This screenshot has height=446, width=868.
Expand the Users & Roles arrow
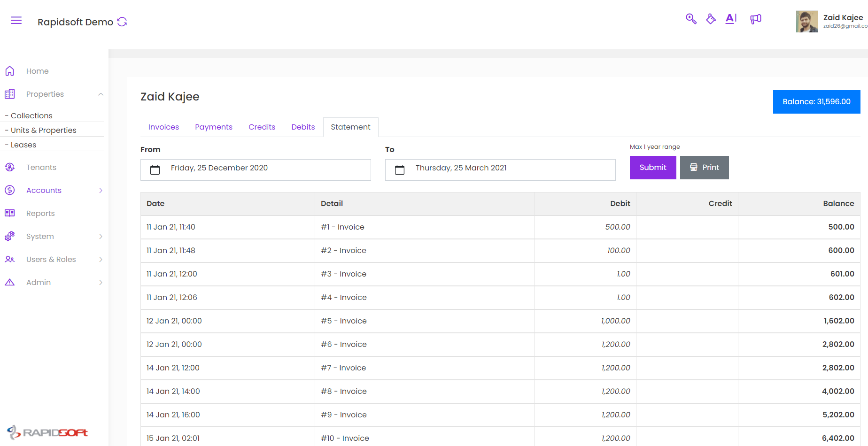coord(101,259)
